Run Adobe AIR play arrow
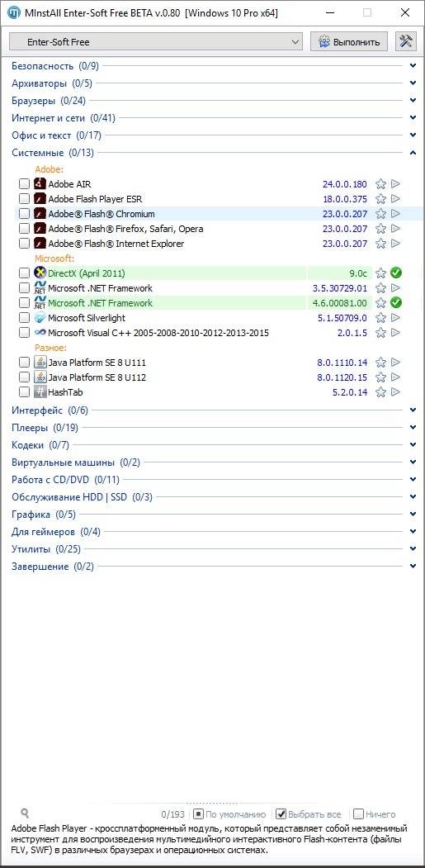 tap(395, 184)
